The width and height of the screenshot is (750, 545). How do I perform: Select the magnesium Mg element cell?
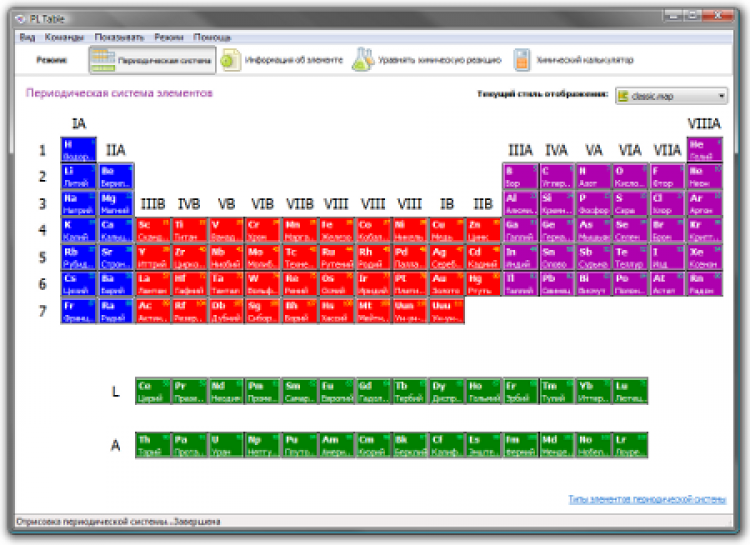coord(116,203)
